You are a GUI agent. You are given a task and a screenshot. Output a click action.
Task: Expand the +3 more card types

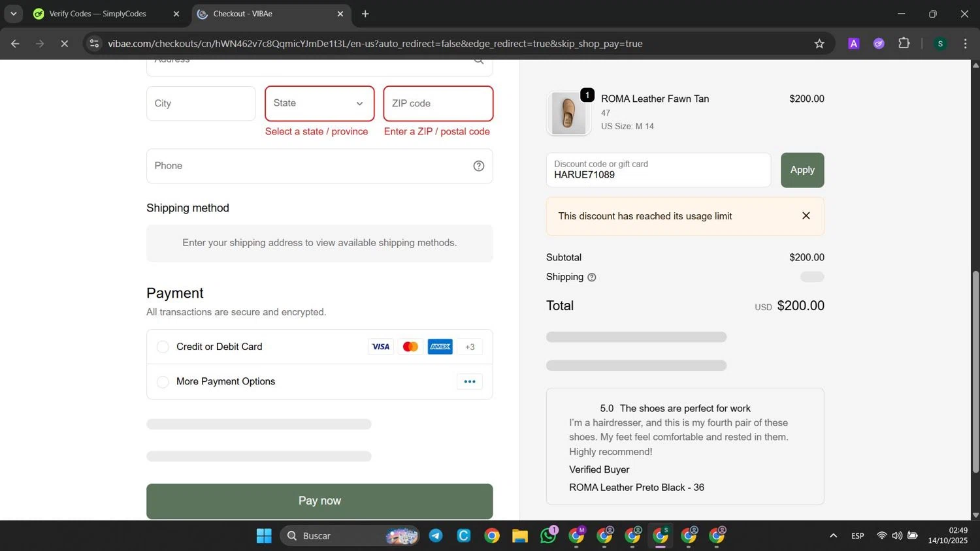(470, 347)
